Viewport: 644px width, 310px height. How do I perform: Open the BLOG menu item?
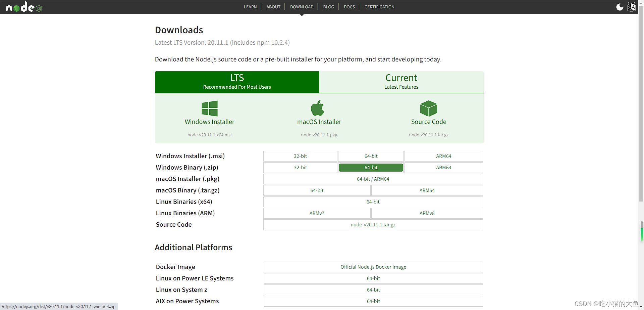click(x=329, y=7)
